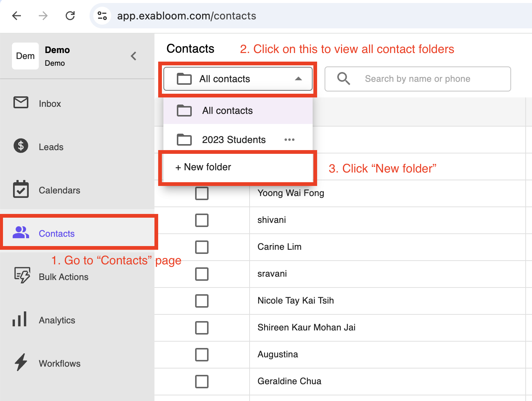
Task: Open options for 2023 Students folder
Action: tap(290, 139)
